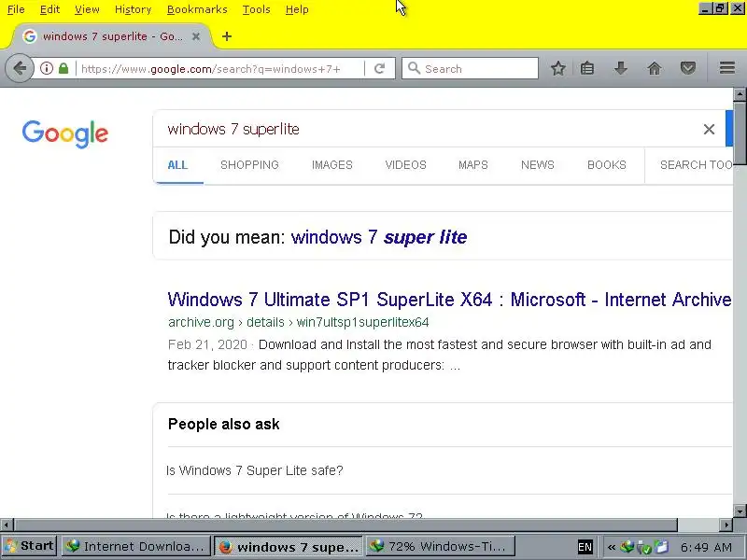Click the Google query field
Screen dimensions: 747x560
click(429, 129)
